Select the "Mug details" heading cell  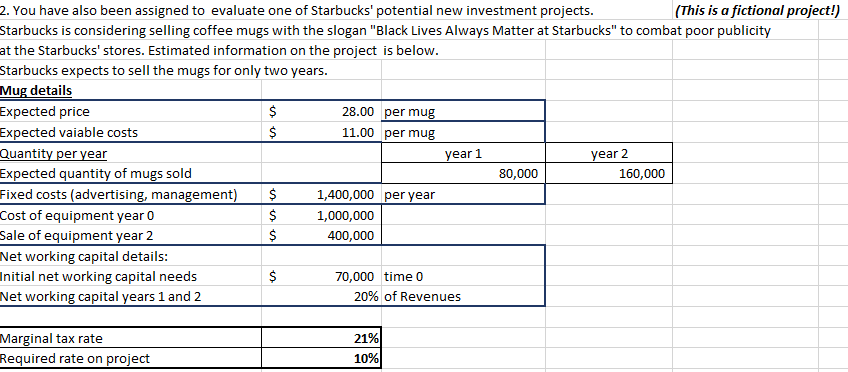click(131, 91)
